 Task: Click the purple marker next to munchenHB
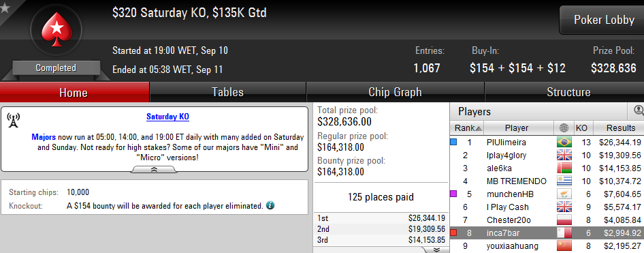point(453,194)
